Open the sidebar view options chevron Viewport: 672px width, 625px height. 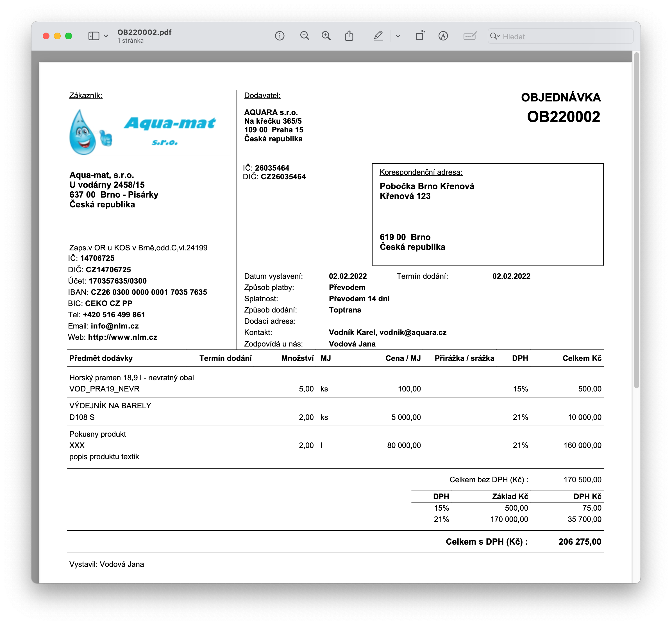(106, 36)
